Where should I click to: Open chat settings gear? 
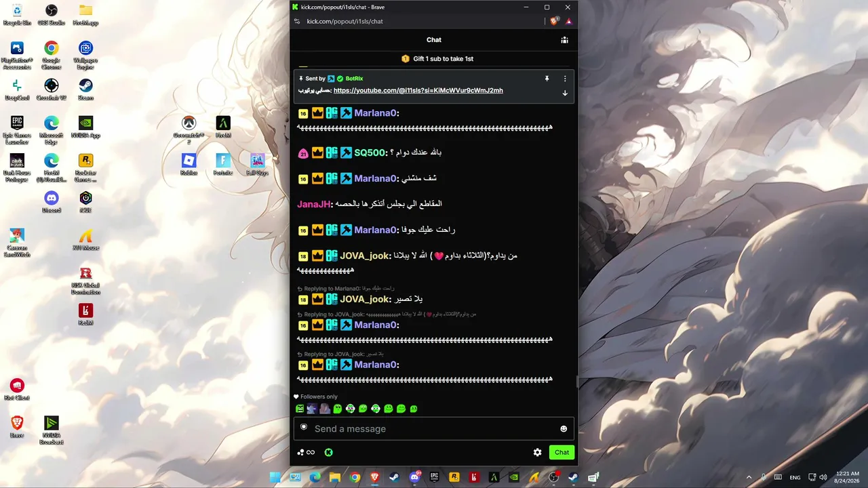(x=537, y=453)
